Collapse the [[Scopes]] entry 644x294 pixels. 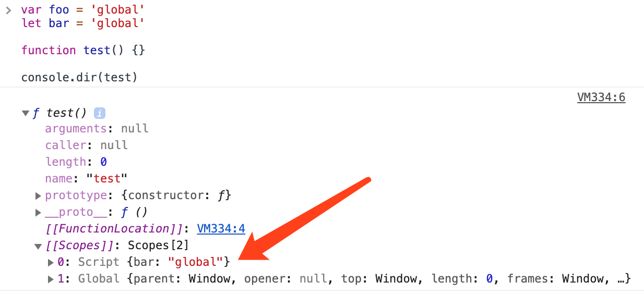pos(38,246)
